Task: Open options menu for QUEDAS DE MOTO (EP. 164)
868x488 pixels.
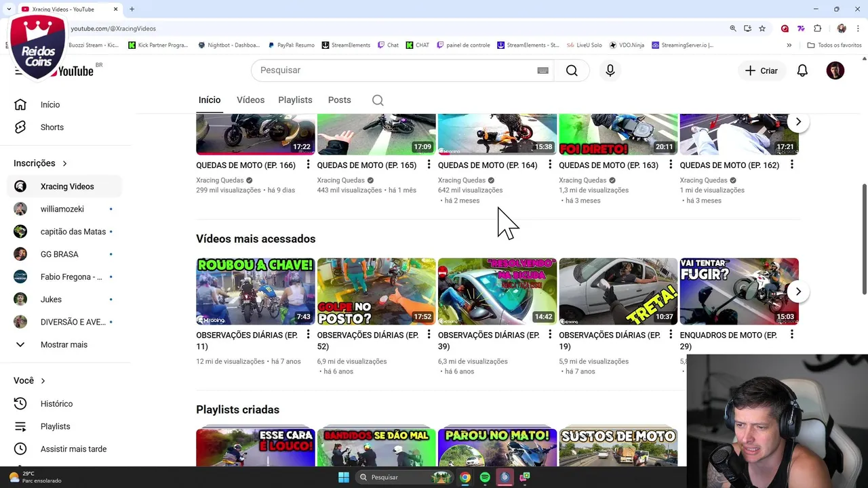Action: coord(549,165)
